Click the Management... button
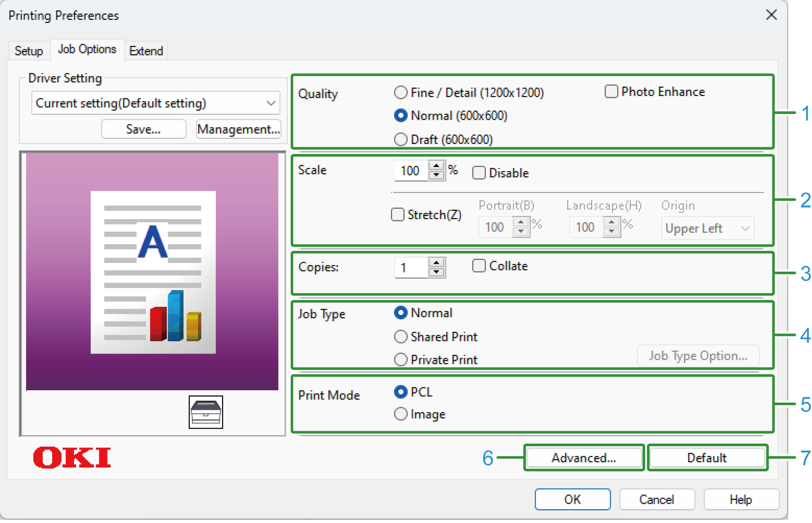The image size is (812, 523). (239, 129)
